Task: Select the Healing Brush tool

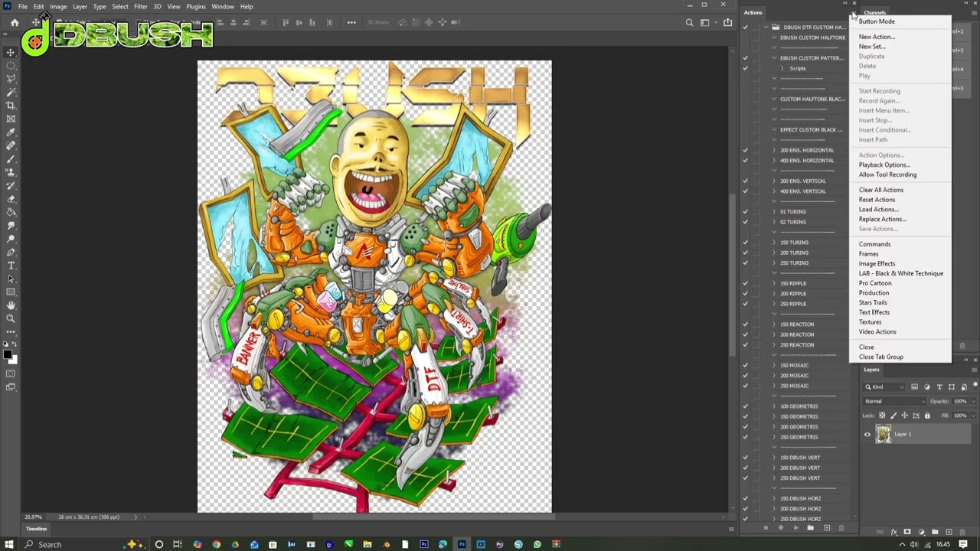Action: (x=11, y=145)
